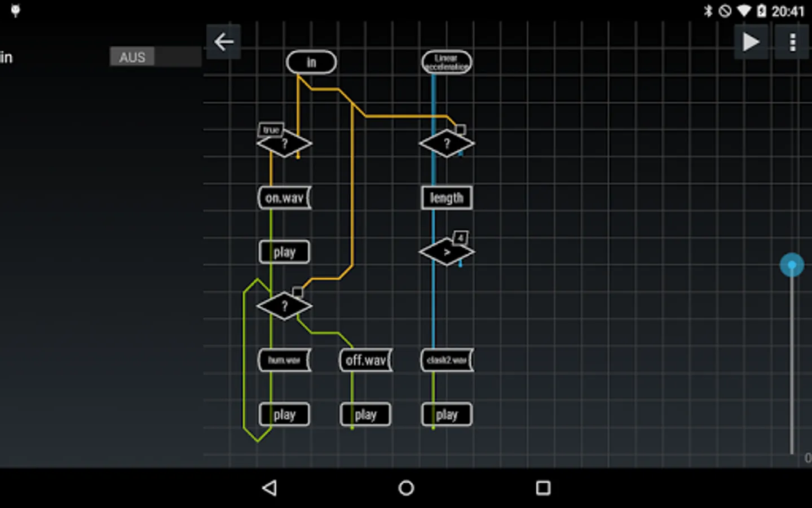Tap the battery status icon
812x508 pixels.
(761, 11)
